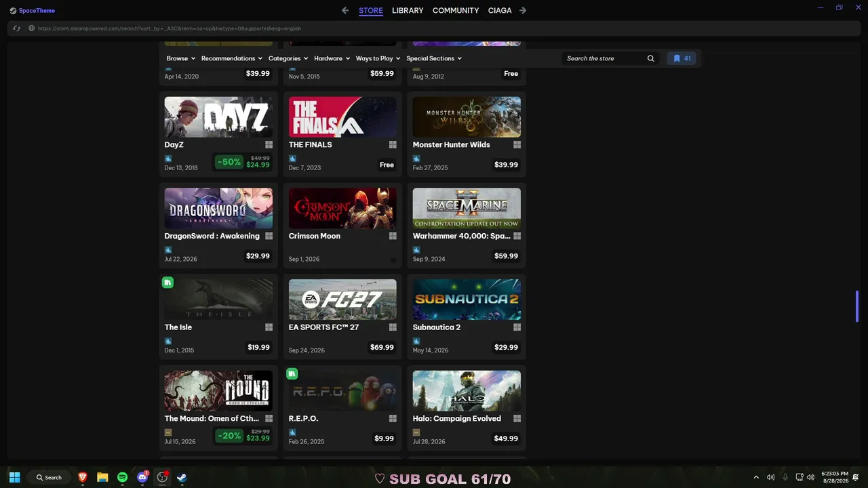Screen dimensions: 868x488
Task: Show hidden system tray icons
Action: click(x=756, y=477)
